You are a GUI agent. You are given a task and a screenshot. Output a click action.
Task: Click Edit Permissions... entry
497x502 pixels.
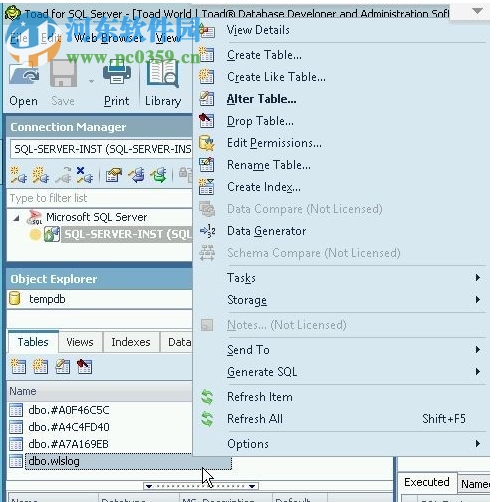[274, 143]
